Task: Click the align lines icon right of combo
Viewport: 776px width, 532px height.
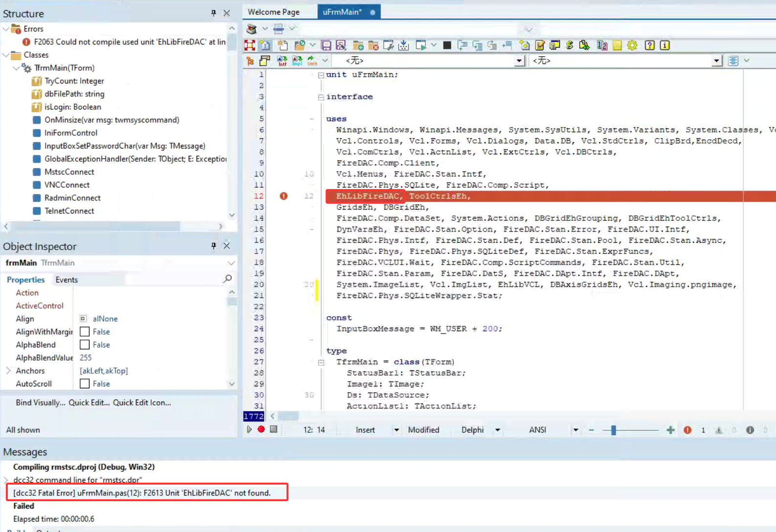Action: pos(733,61)
